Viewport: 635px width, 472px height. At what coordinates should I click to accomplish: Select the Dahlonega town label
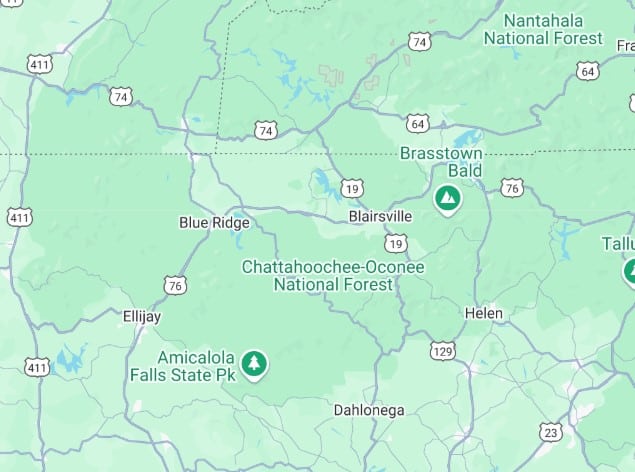(369, 410)
